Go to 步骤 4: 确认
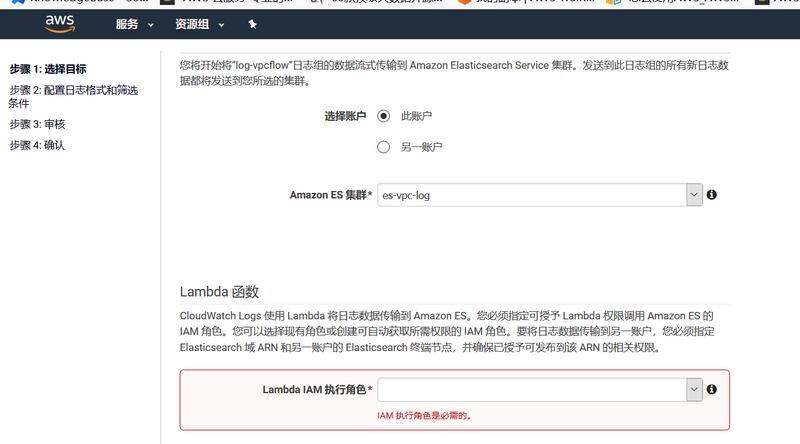 pos(37,145)
